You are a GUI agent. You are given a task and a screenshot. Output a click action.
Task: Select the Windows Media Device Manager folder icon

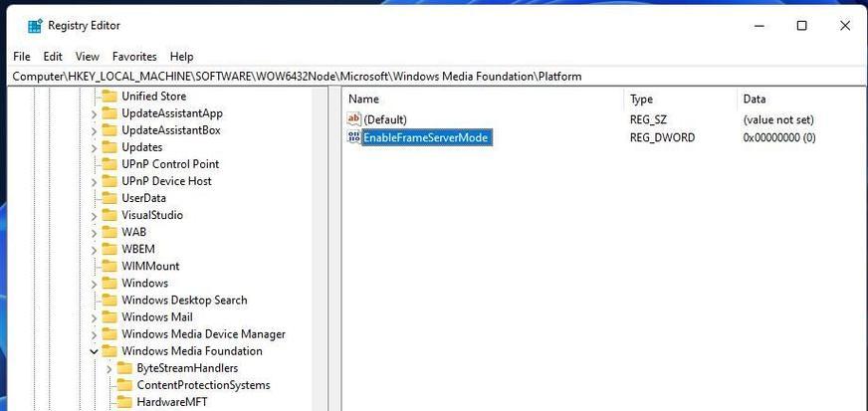point(109,334)
